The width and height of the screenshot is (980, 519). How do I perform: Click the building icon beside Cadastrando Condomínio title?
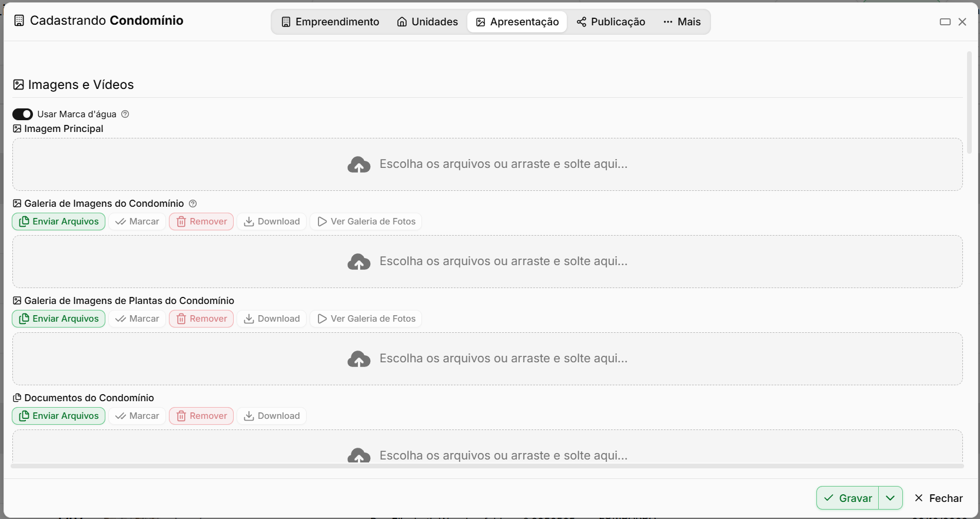coord(19,21)
